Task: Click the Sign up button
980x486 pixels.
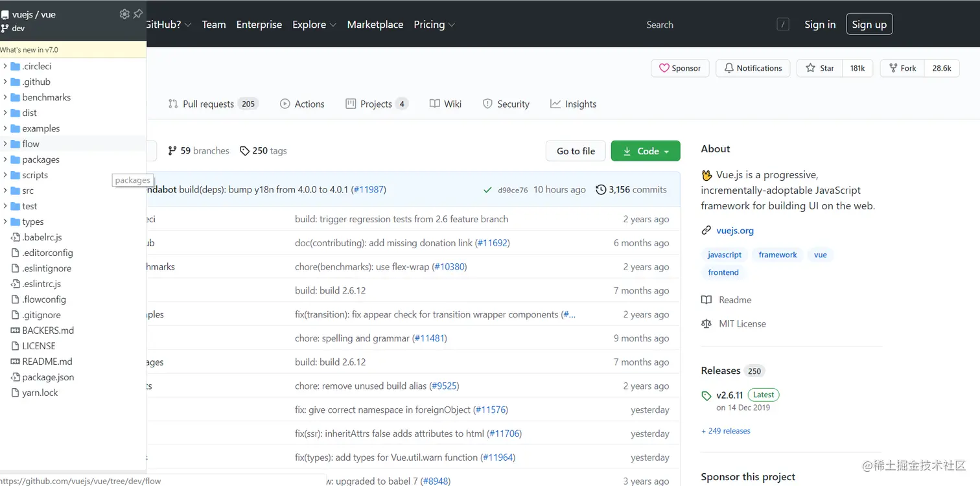Action: click(x=869, y=25)
